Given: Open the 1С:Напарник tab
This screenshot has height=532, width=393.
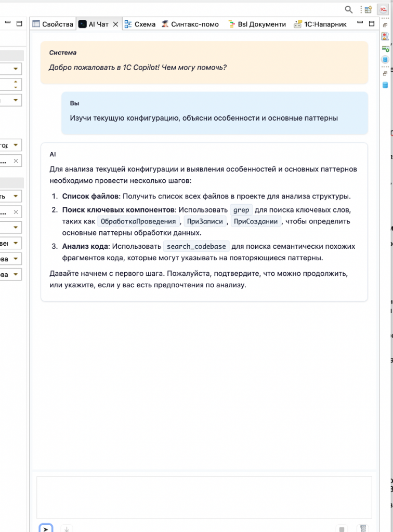Looking at the screenshot, I should 320,24.
